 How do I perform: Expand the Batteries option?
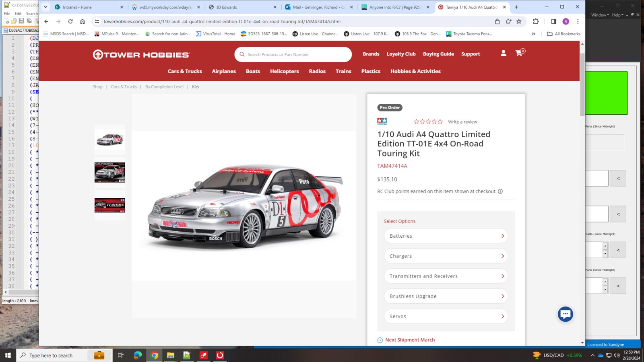click(446, 236)
